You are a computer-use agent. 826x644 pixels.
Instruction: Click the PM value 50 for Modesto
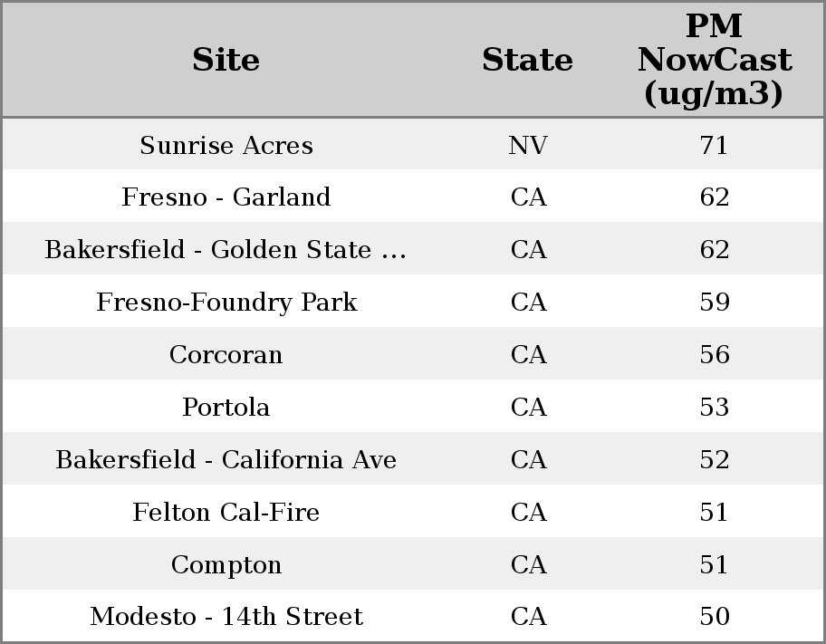[x=715, y=617]
